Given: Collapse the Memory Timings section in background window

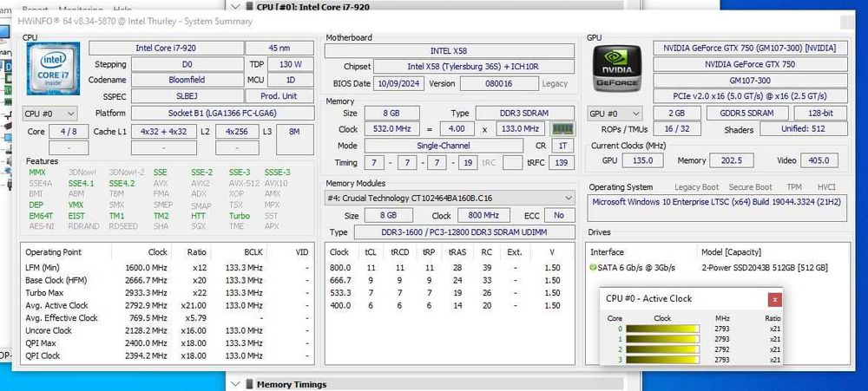Looking at the screenshot, I should (235, 384).
